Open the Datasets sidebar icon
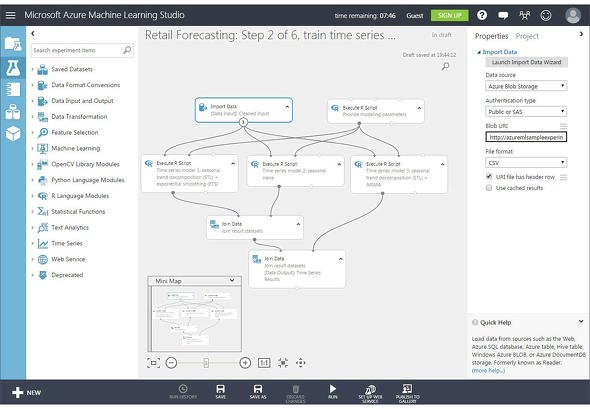 point(13,111)
